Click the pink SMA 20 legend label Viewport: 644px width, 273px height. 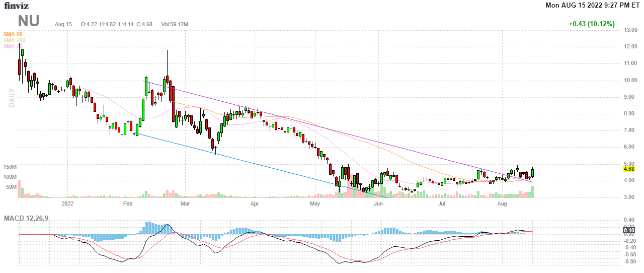click(x=13, y=46)
